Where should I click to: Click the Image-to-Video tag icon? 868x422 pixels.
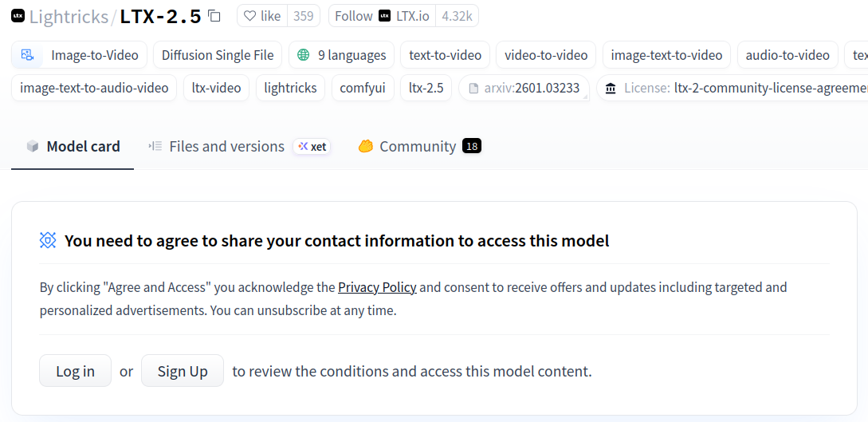[x=27, y=55]
